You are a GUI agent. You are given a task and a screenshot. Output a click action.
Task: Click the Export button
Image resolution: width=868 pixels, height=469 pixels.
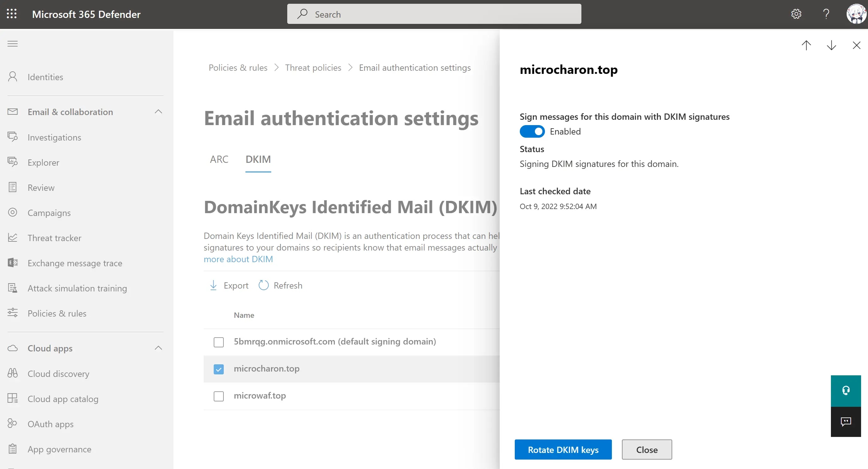click(229, 285)
